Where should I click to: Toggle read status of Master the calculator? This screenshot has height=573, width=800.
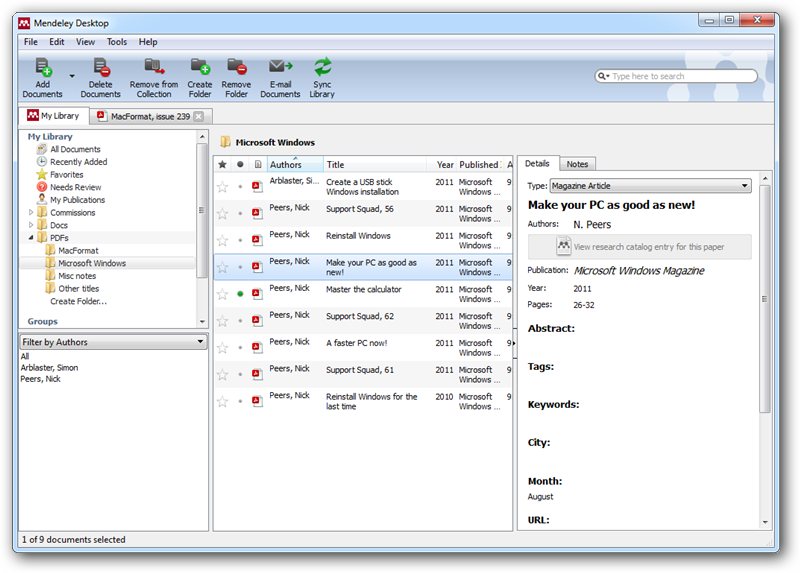(x=240, y=294)
